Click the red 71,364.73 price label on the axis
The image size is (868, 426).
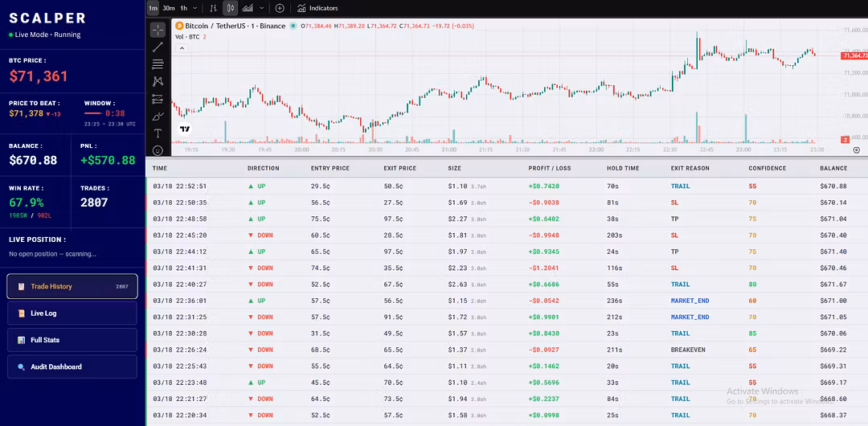tap(854, 55)
